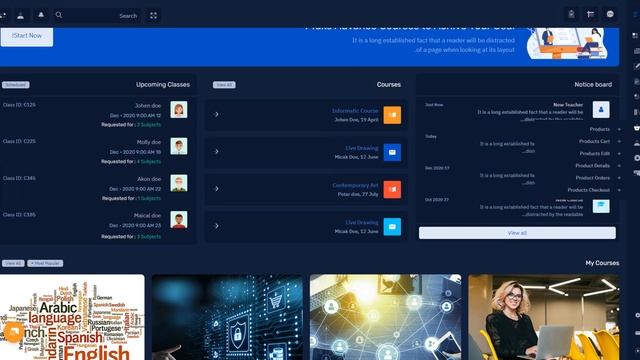Click the New Teacher notice title

coord(568,105)
